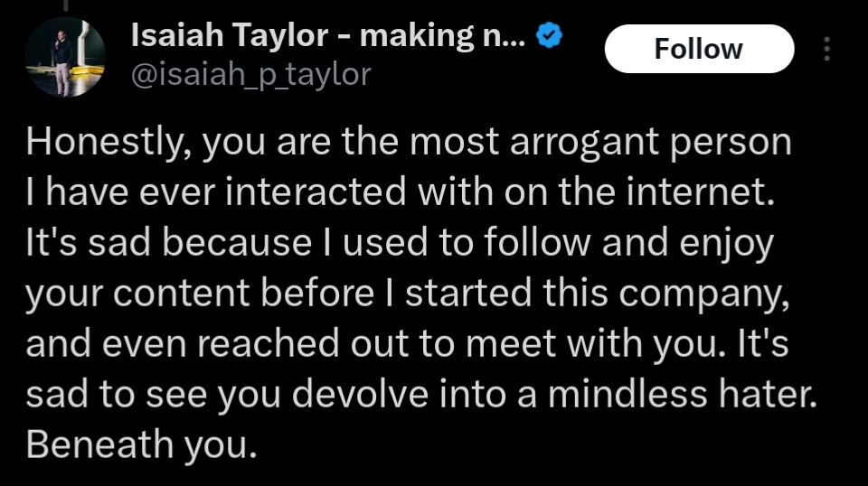
Task: Click the tweet line beginning with 'Honestly'
Action: (x=408, y=143)
